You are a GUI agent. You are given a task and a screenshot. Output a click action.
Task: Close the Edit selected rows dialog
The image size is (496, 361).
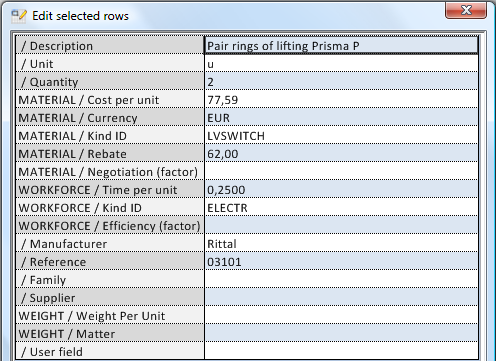(x=466, y=10)
